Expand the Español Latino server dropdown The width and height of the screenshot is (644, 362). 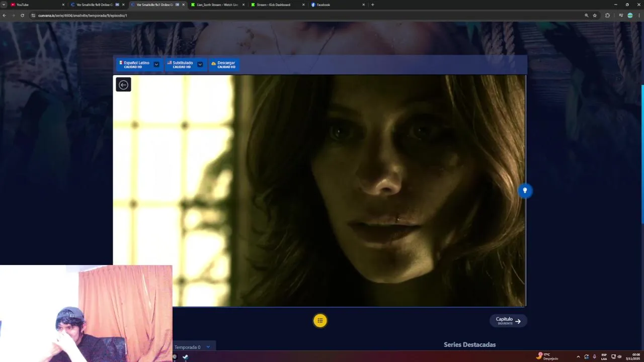pyautogui.click(x=156, y=64)
